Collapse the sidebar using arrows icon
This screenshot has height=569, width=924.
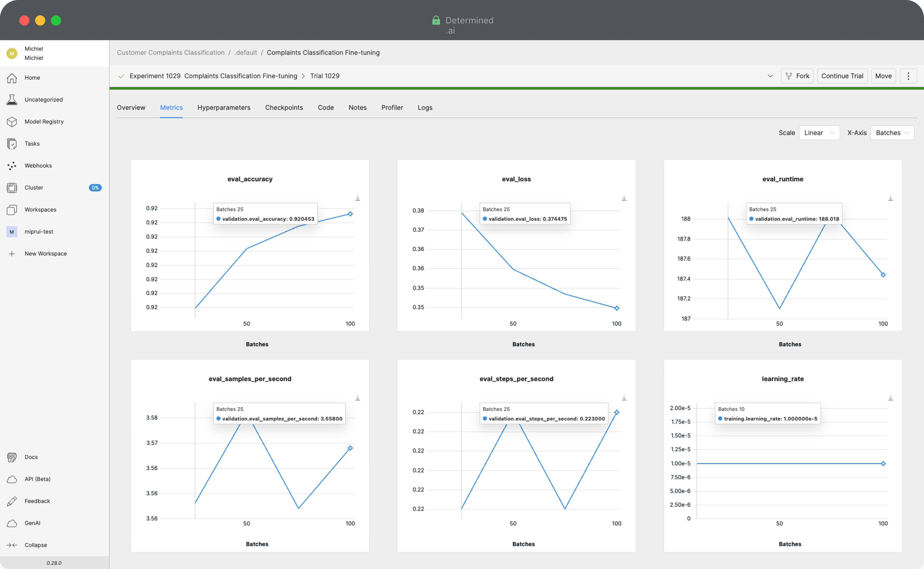click(12, 545)
